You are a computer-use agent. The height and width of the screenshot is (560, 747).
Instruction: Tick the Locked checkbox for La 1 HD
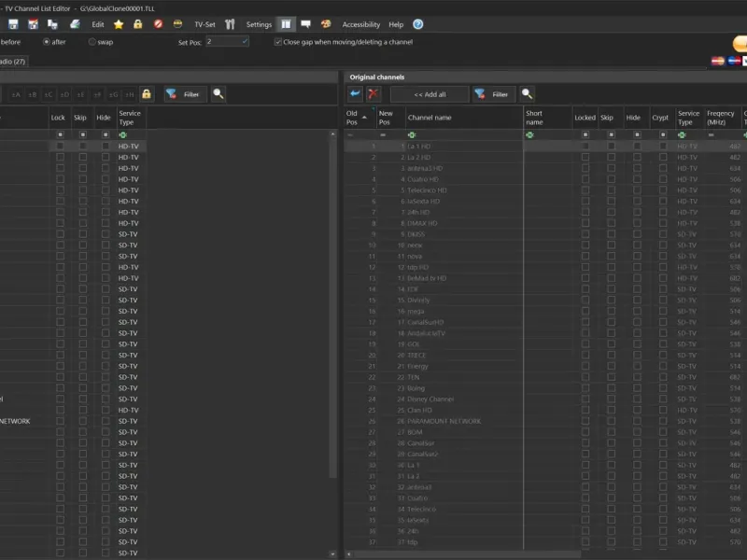point(585,147)
